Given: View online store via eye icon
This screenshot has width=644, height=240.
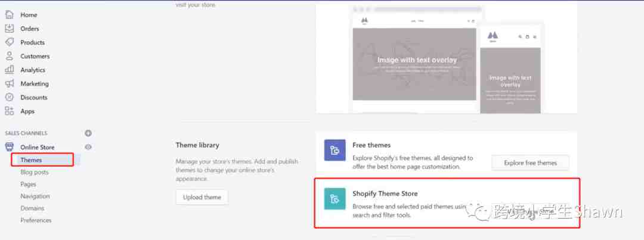Looking at the screenshot, I should 88,147.
